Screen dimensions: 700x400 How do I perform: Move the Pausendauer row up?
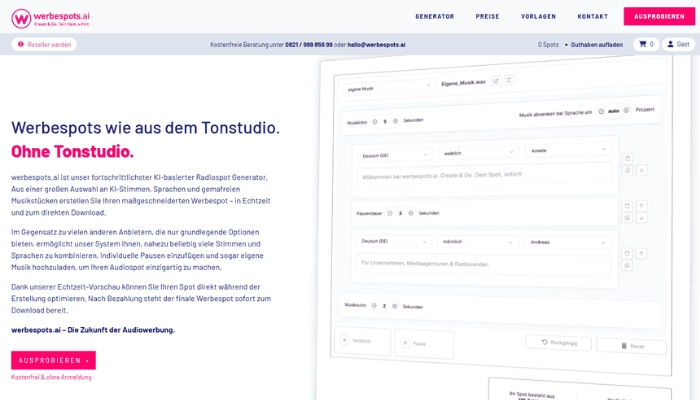pyautogui.click(x=642, y=206)
